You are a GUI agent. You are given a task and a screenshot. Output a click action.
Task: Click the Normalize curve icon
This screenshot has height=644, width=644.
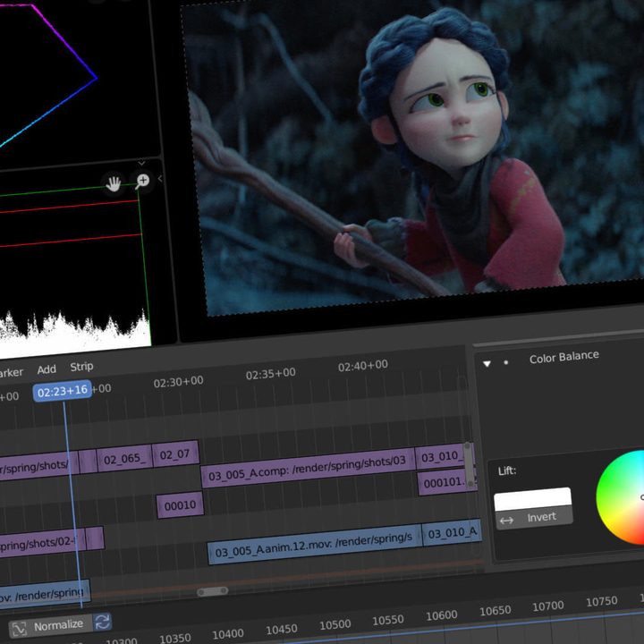point(20,627)
